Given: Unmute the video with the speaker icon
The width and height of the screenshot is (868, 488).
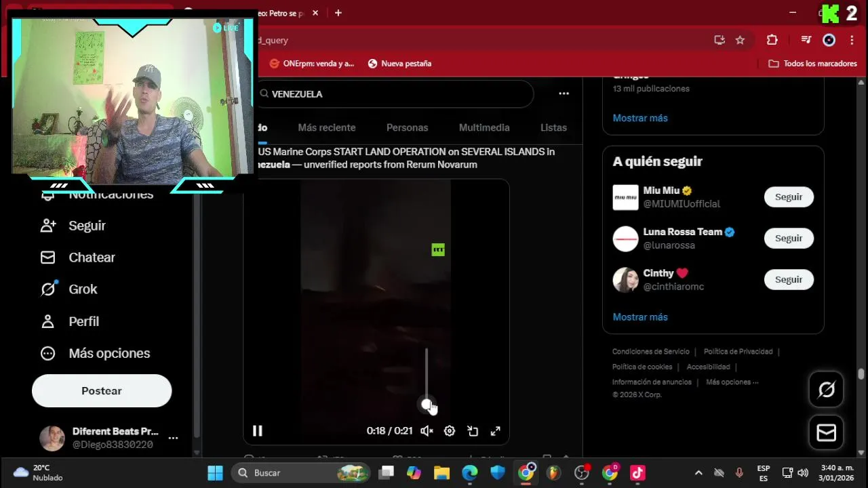Looking at the screenshot, I should (427, 430).
